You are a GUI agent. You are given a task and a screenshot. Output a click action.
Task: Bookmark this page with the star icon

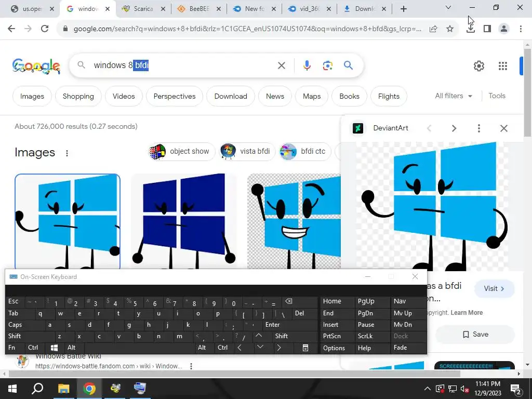[450, 29]
